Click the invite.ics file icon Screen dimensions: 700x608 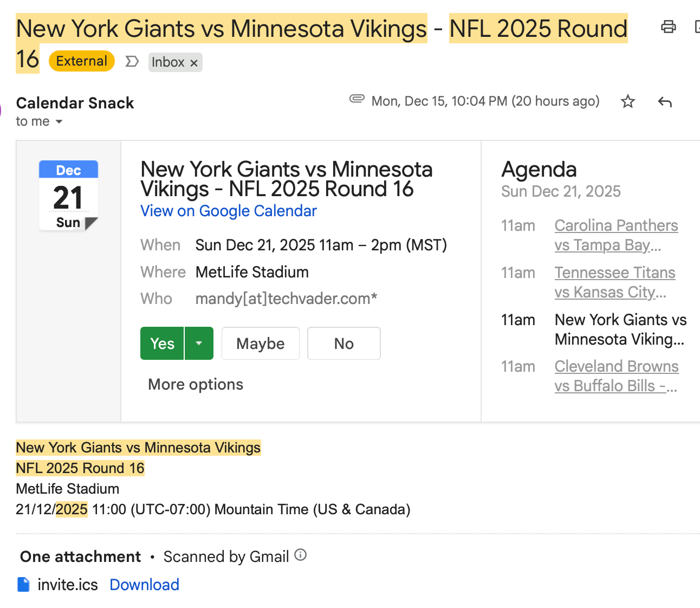point(24,585)
